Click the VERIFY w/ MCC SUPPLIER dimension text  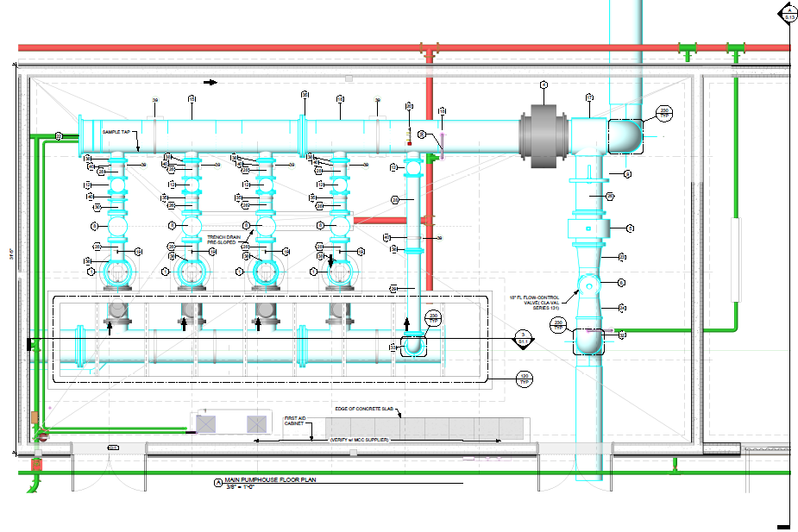[x=359, y=440]
